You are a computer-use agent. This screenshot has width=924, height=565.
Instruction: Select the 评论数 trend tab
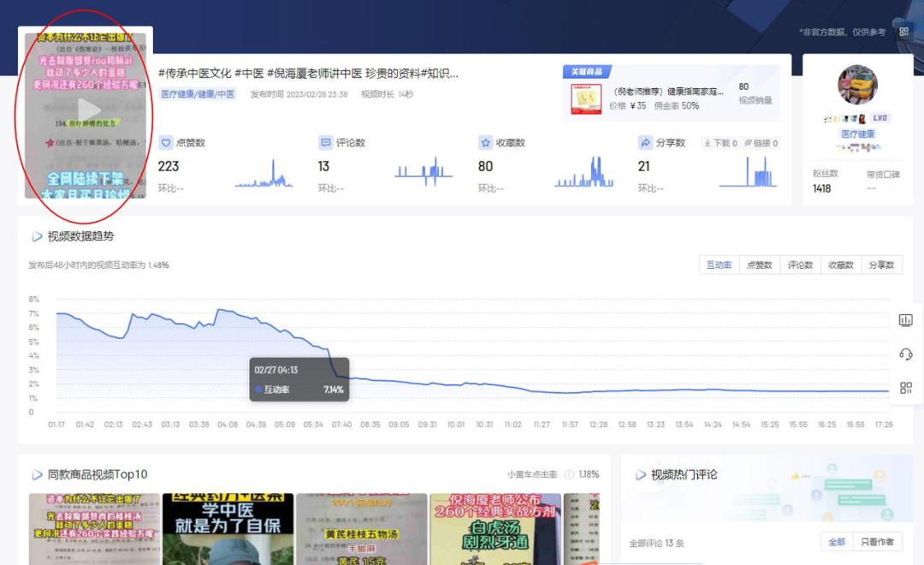(800, 265)
